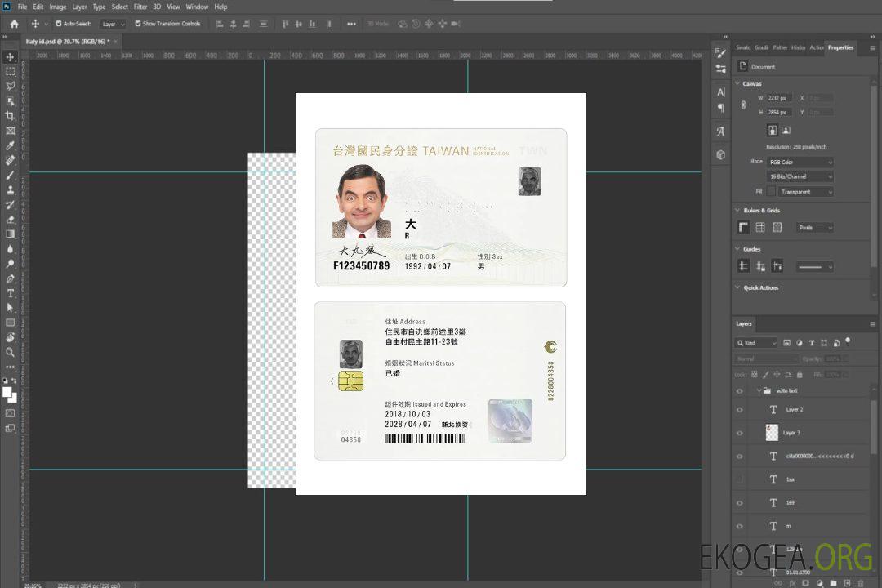Select the Horizontal Type tool

point(11,293)
